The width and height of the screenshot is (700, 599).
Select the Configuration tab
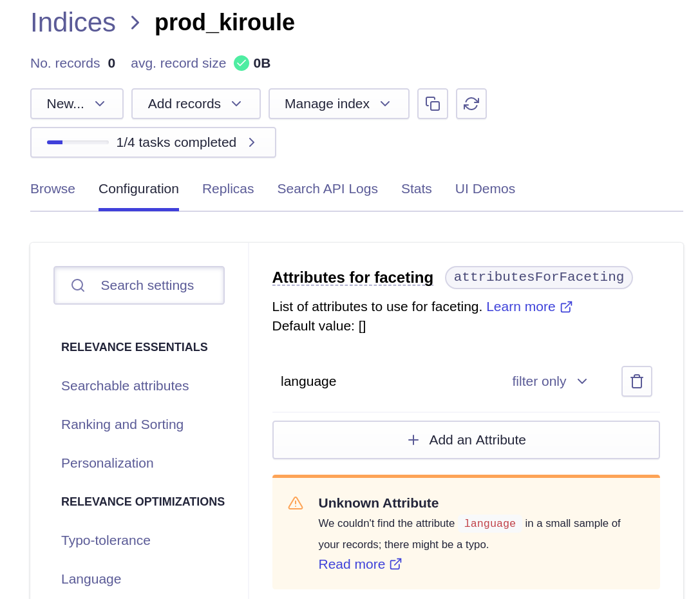[x=139, y=189]
